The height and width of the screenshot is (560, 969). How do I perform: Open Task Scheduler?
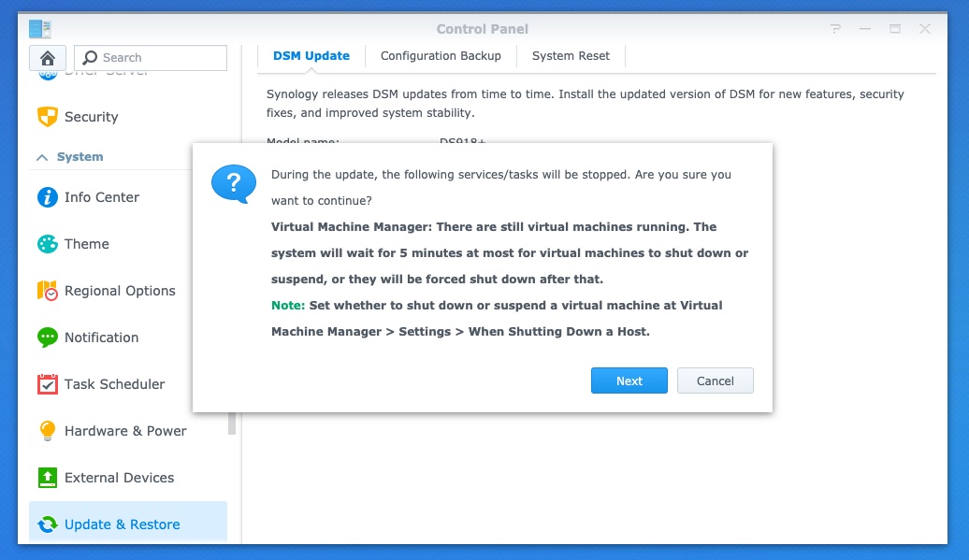(114, 384)
